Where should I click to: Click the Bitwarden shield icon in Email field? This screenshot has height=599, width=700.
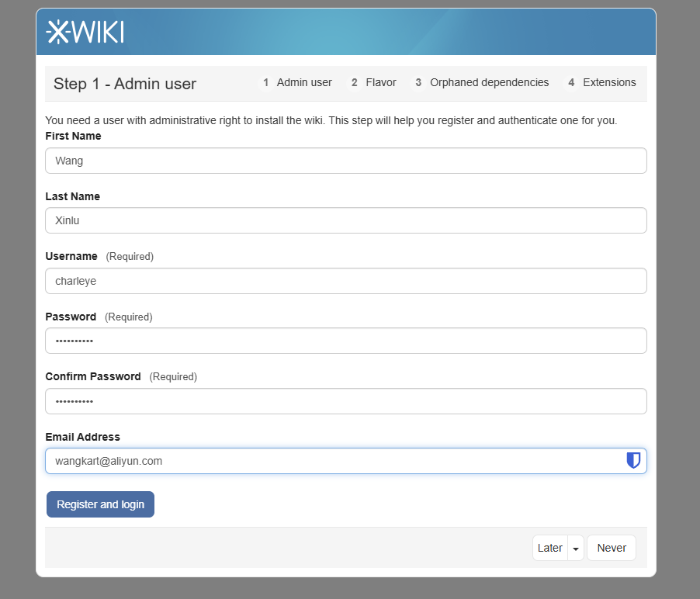pos(633,461)
